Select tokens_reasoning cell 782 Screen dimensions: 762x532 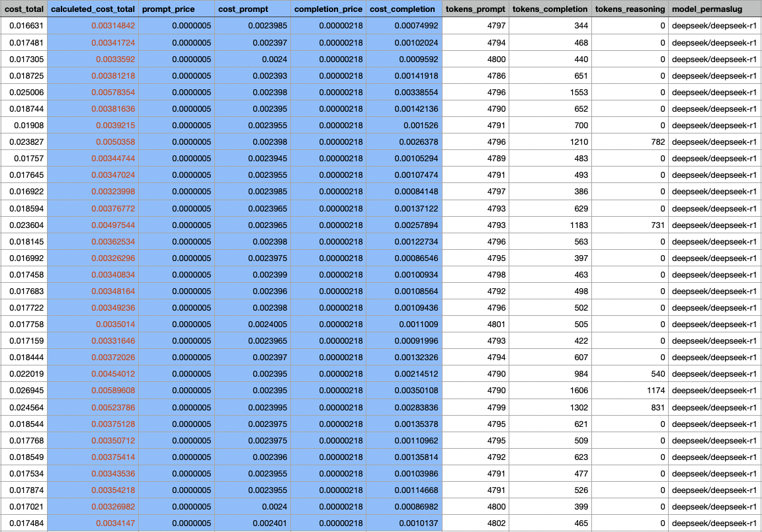[630, 141]
